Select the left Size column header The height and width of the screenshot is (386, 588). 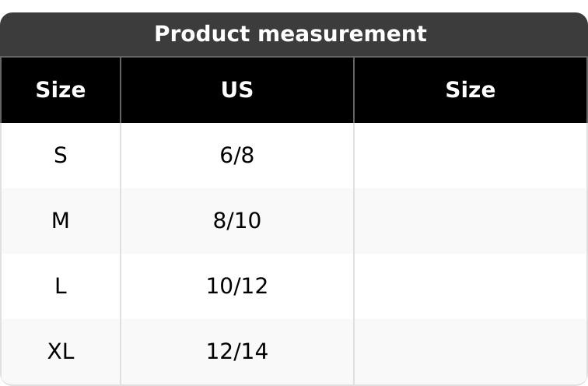tap(61, 90)
